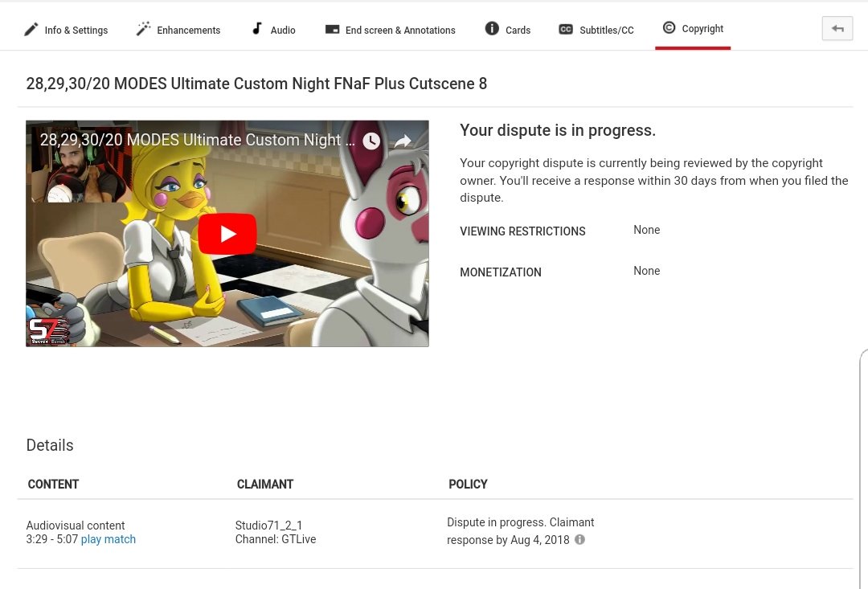The height and width of the screenshot is (589, 868).
Task: Click the CC subtitles icon
Action: 566,30
